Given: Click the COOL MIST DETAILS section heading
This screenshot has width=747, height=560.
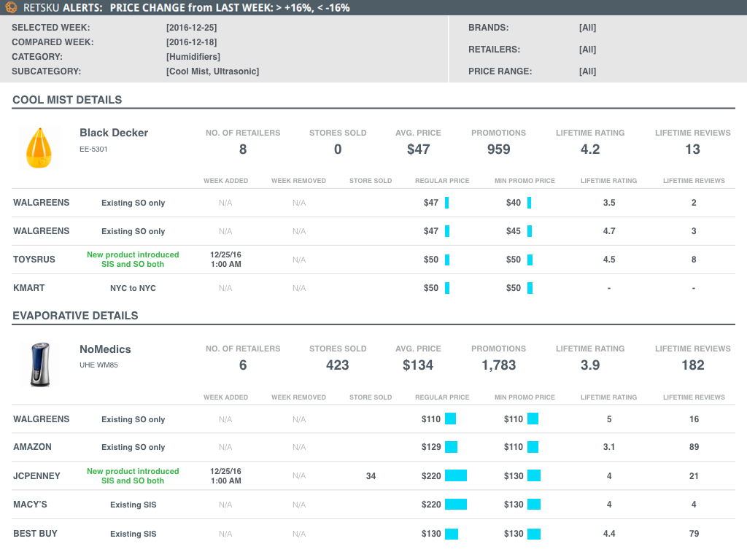Looking at the screenshot, I should pos(67,99).
